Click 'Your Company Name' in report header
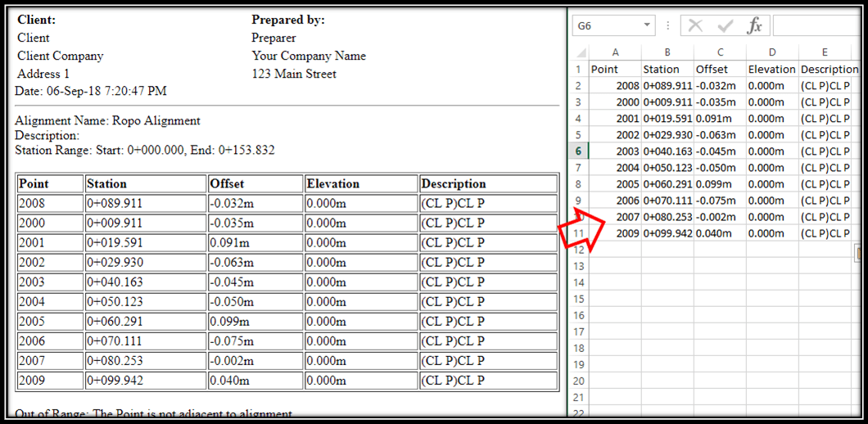Screen dimensions: 868x424 coord(309,56)
